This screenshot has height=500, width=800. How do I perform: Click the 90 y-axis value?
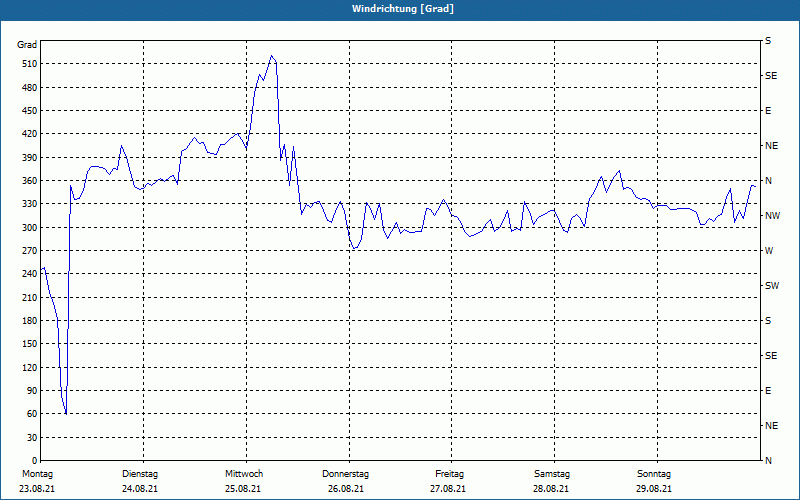[x=32, y=391]
